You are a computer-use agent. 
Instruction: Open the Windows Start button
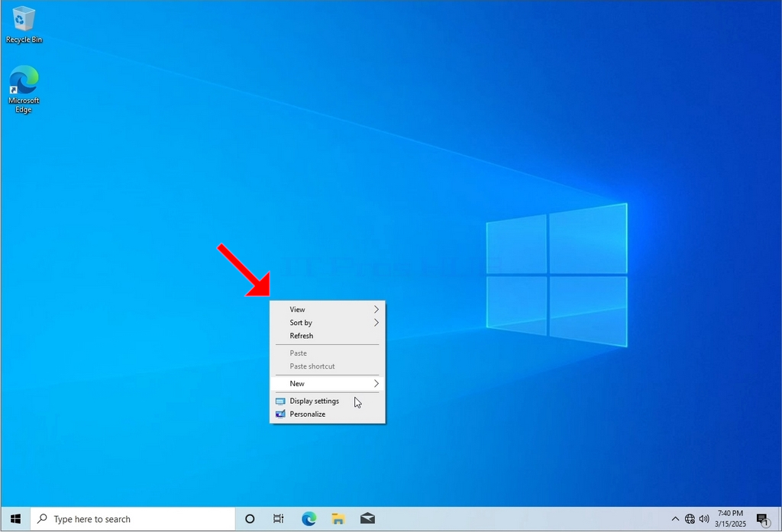pos(15,519)
